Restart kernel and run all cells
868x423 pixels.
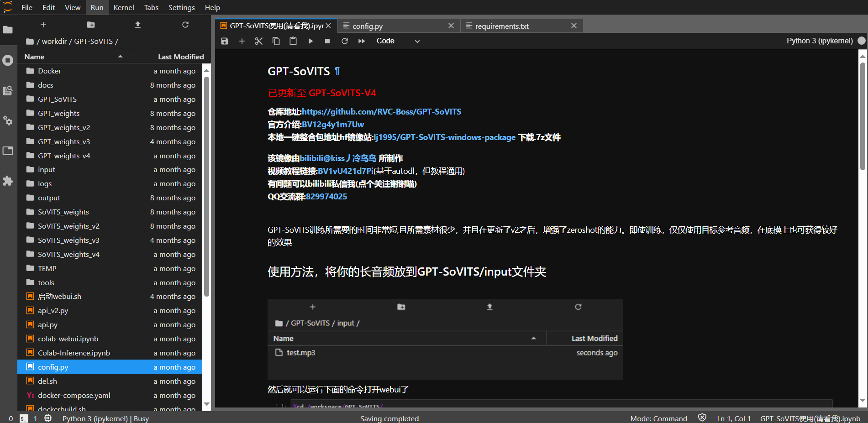pos(362,41)
